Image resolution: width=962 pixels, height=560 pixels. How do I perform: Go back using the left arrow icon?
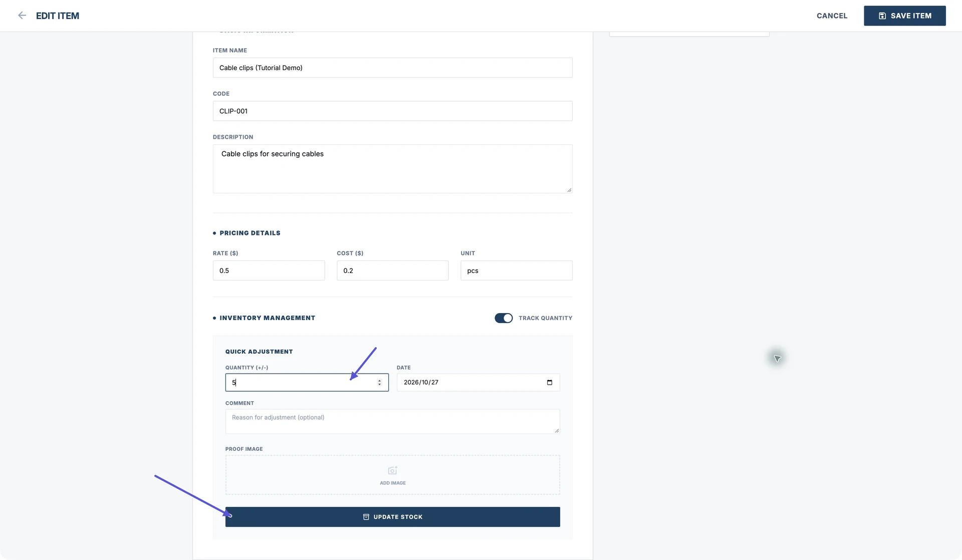click(22, 16)
